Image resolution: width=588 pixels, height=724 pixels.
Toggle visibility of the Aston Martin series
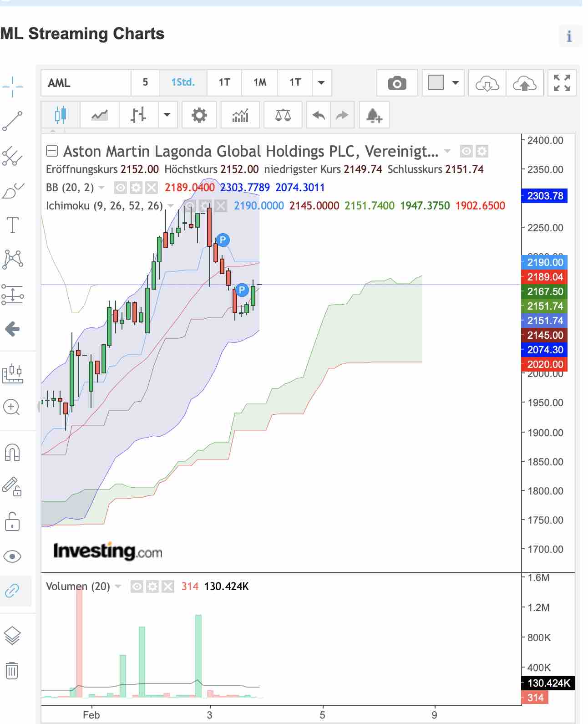466,151
